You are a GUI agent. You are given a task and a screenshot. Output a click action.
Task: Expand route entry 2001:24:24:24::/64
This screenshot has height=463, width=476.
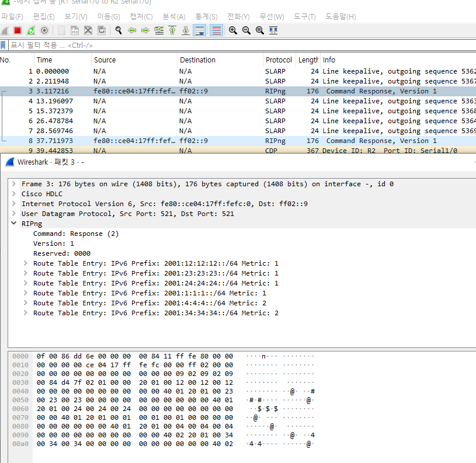26,283
